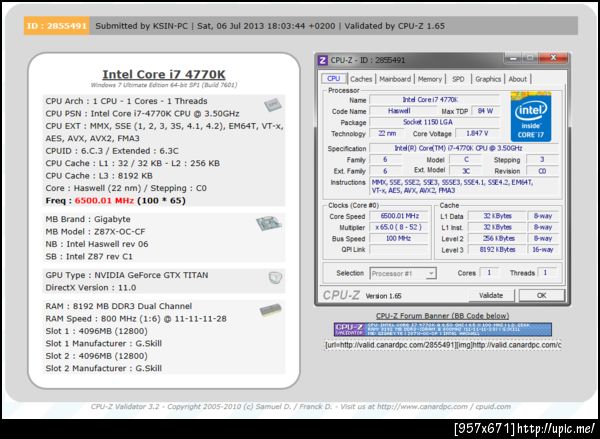This screenshot has width=600, height=439.
Task: Click the DirectX Version : 11.0 line
Action: [91, 287]
